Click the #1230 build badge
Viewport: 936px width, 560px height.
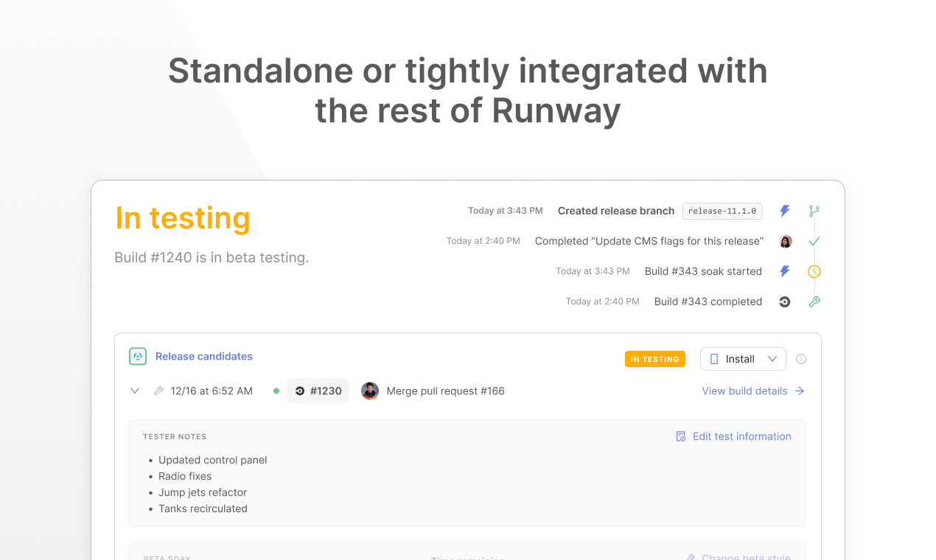click(318, 391)
